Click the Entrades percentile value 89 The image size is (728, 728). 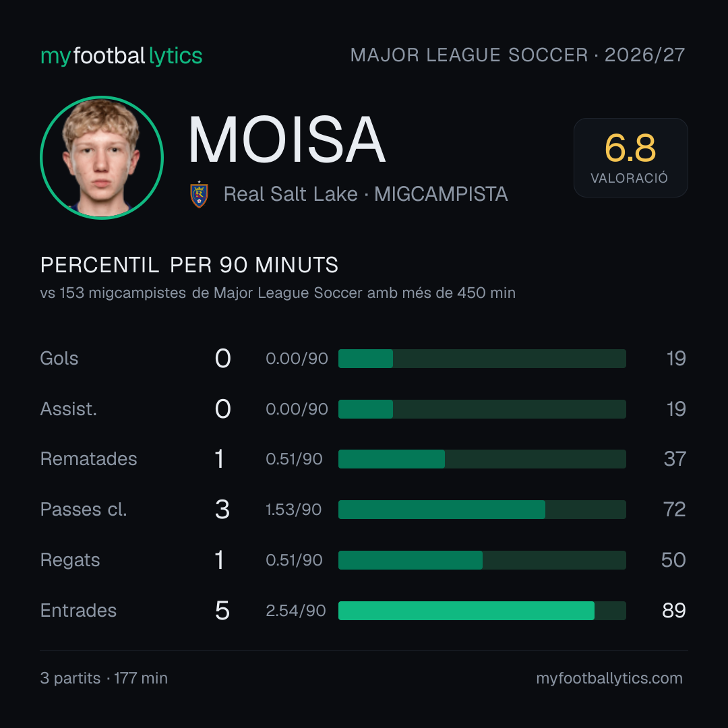(673, 611)
